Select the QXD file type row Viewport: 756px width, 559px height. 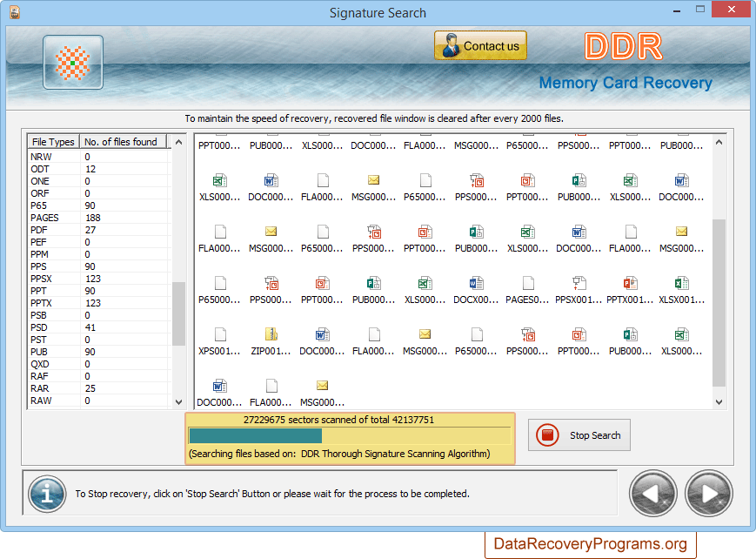[99, 364]
